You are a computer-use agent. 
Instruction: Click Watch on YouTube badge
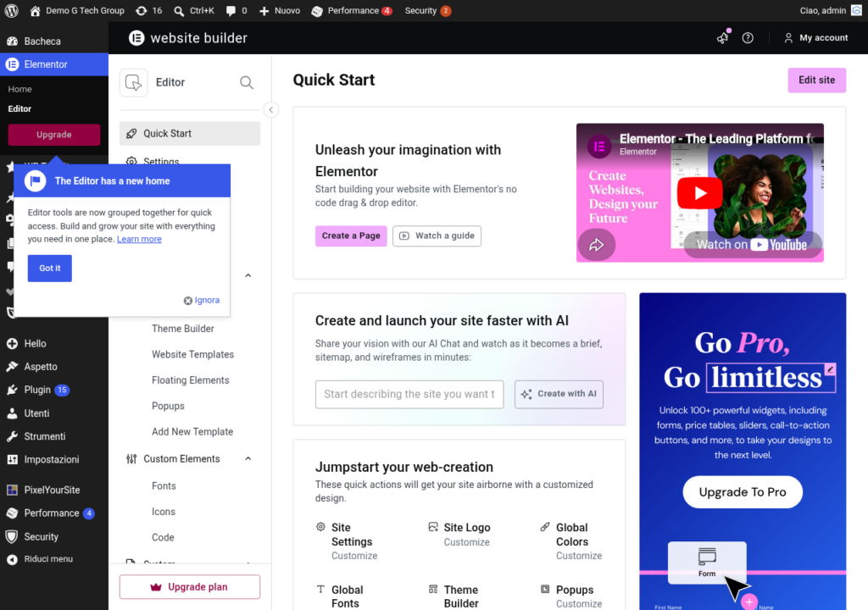point(753,245)
